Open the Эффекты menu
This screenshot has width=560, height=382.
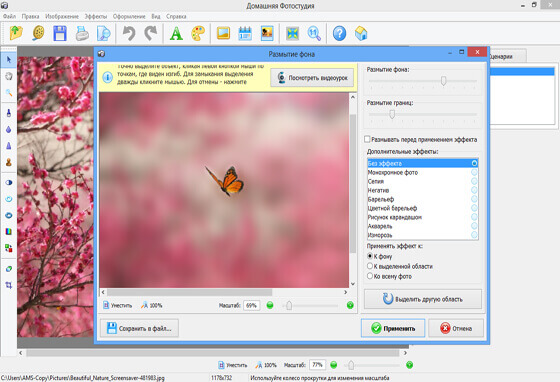(96, 16)
